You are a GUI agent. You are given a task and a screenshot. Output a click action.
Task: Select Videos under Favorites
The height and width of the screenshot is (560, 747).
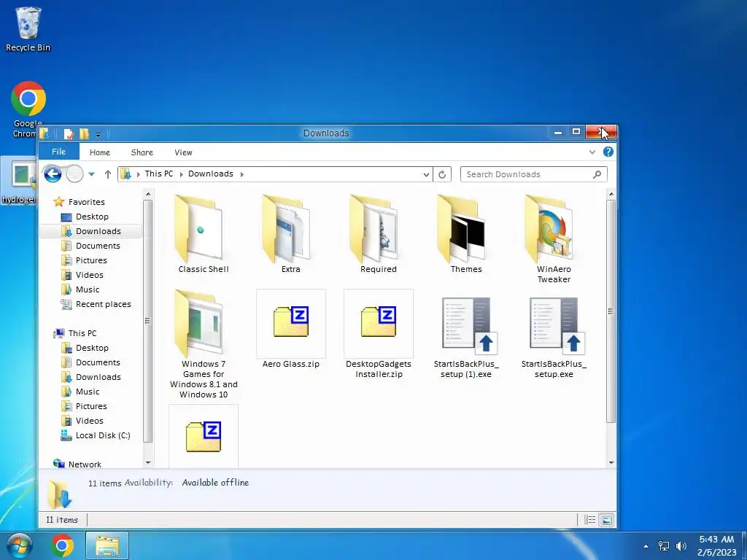[x=89, y=275]
